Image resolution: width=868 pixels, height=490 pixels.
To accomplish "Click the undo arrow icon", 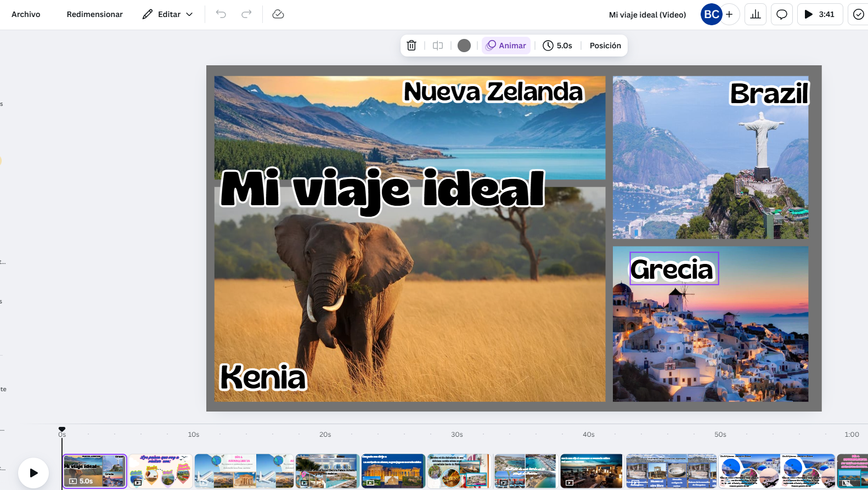I will [x=221, y=14].
